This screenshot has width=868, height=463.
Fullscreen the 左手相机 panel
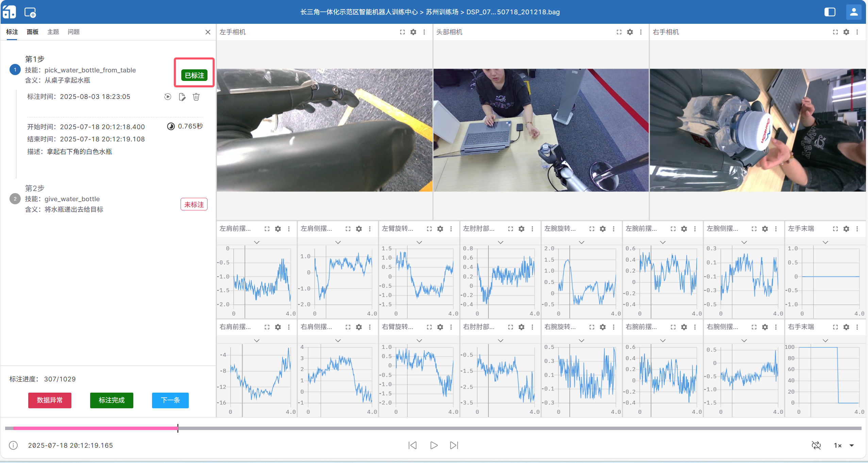tap(402, 32)
